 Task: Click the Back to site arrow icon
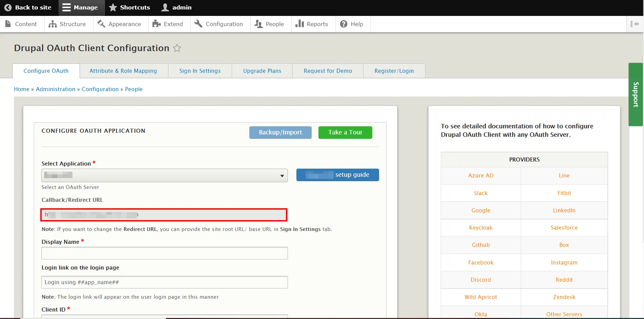pyautogui.click(x=8, y=7)
